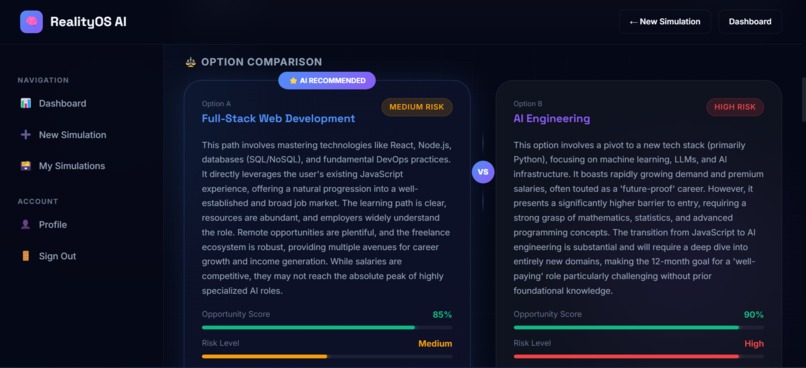Click the 85% opportunity score value
Viewport: 806px width, 368px height.
pyautogui.click(x=442, y=315)
